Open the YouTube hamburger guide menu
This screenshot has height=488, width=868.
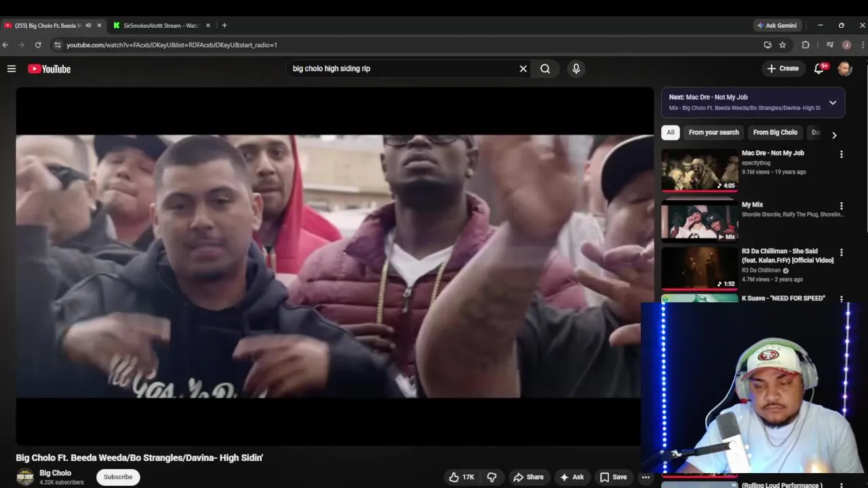12,68
